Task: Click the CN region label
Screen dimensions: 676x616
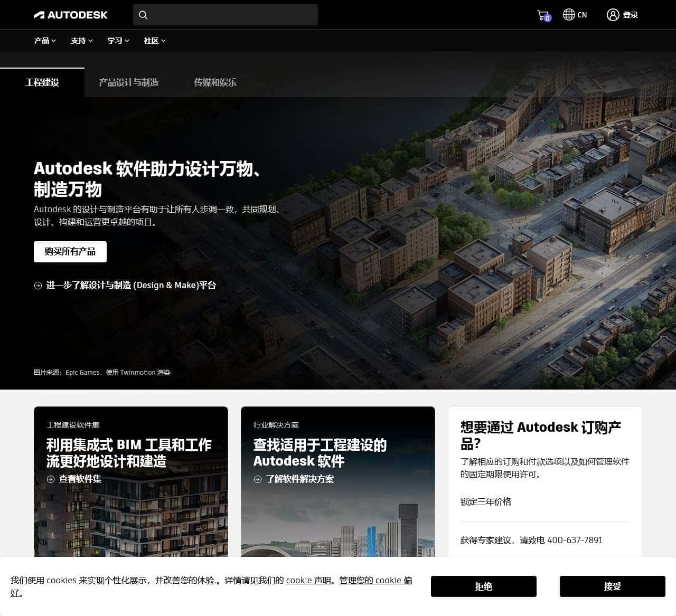Action: 582,15
